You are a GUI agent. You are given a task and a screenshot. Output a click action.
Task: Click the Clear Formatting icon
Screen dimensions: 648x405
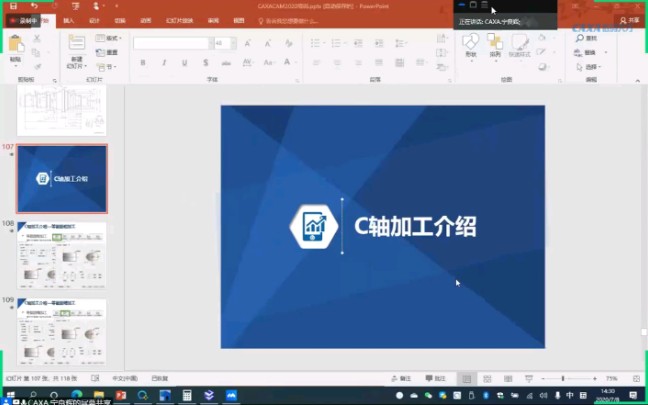(289, 43)
